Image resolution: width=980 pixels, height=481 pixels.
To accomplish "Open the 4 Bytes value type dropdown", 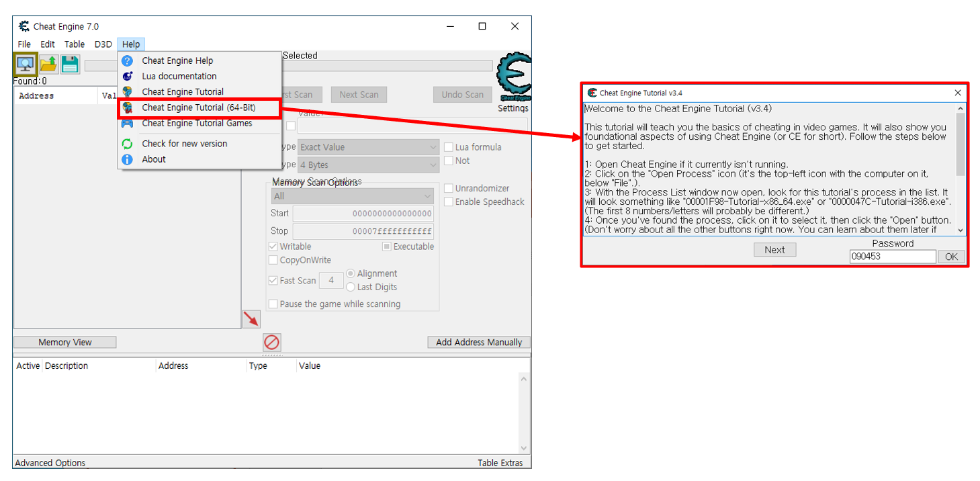I will pos(369,165).
